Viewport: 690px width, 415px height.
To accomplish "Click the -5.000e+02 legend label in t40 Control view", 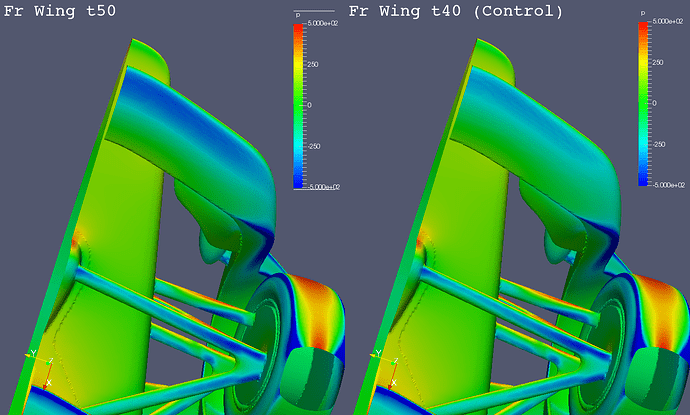I will pos(668,185).
